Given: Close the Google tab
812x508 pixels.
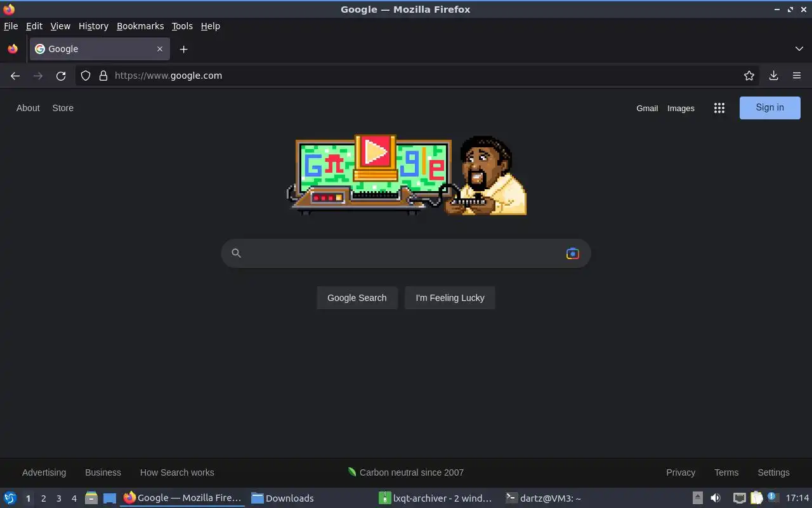Looking at the screenshot, I should click(160, 49).
